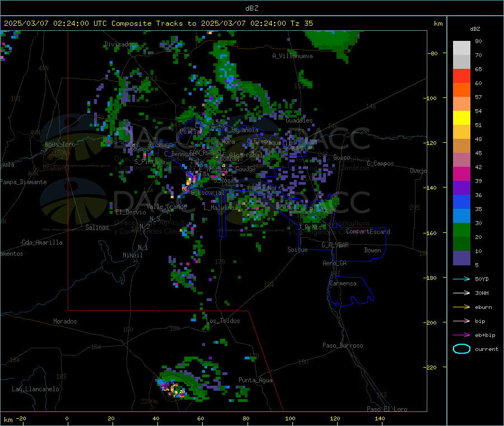This screenshot has height=426, width=504.
Task: Click the L_Malvinas map label
Action: [221, 208]
